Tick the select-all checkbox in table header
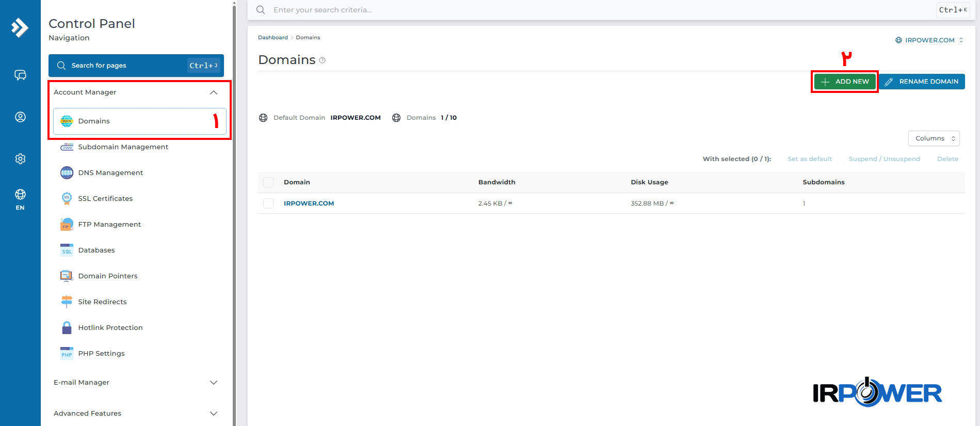Image resolution: width=980 pixels, height=426 pixels. pyautogui.click(x=268, y=182)
